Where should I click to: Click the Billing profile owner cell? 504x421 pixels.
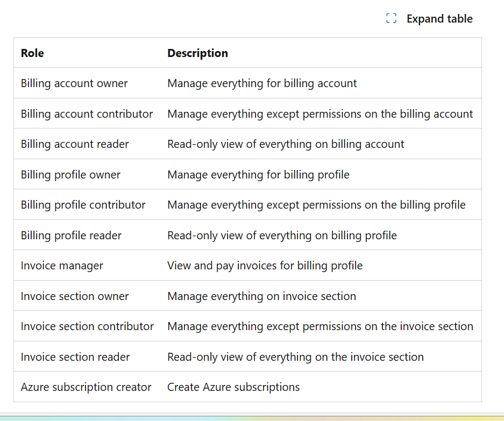click(70, 175)
